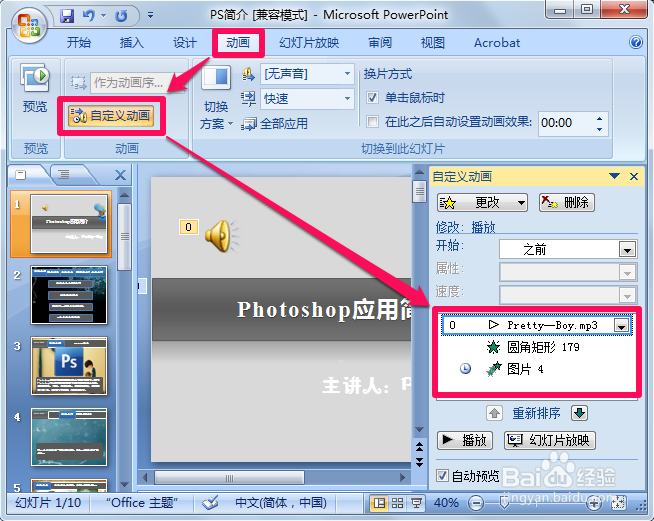This screenshot has width=654, height=521.
Task: Open the quick access toolbar customize arrow
Action: pyautogui.click(x=150, y=15)
